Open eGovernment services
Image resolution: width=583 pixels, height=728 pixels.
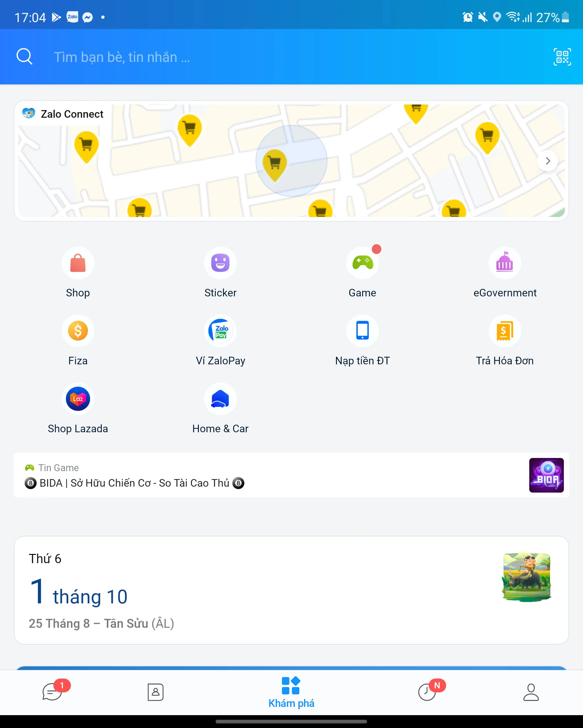[x=505, y=263]
